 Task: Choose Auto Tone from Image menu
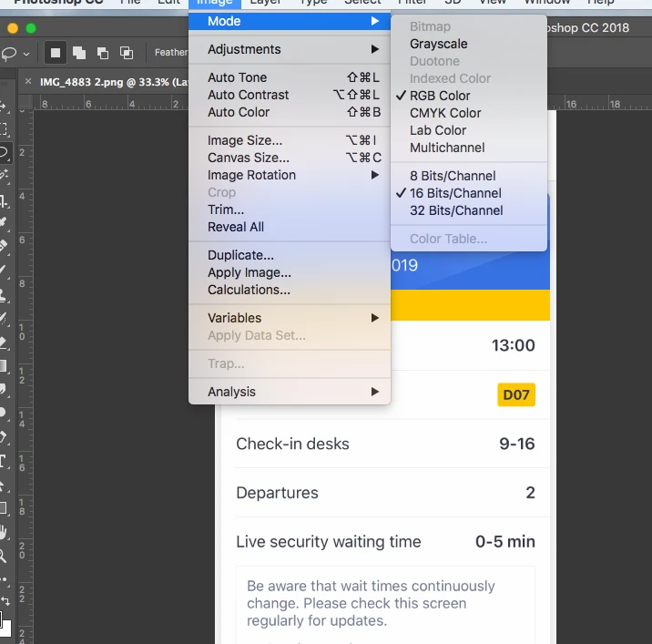tap(290, 77)
